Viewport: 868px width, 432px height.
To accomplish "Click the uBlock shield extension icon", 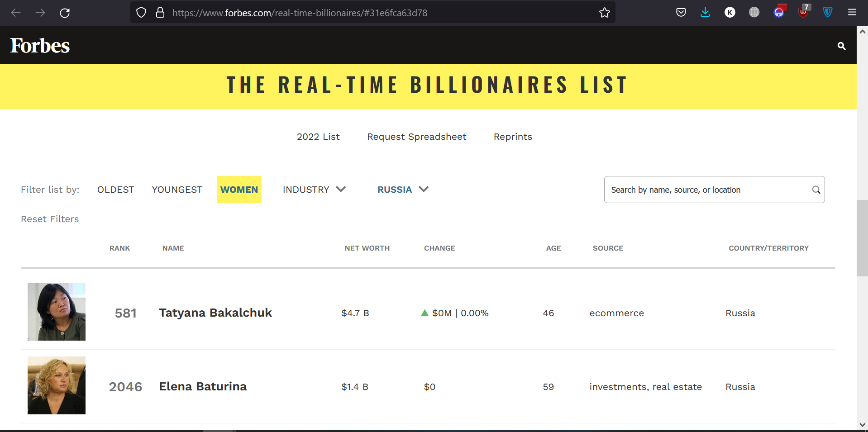I will (803, 12).
